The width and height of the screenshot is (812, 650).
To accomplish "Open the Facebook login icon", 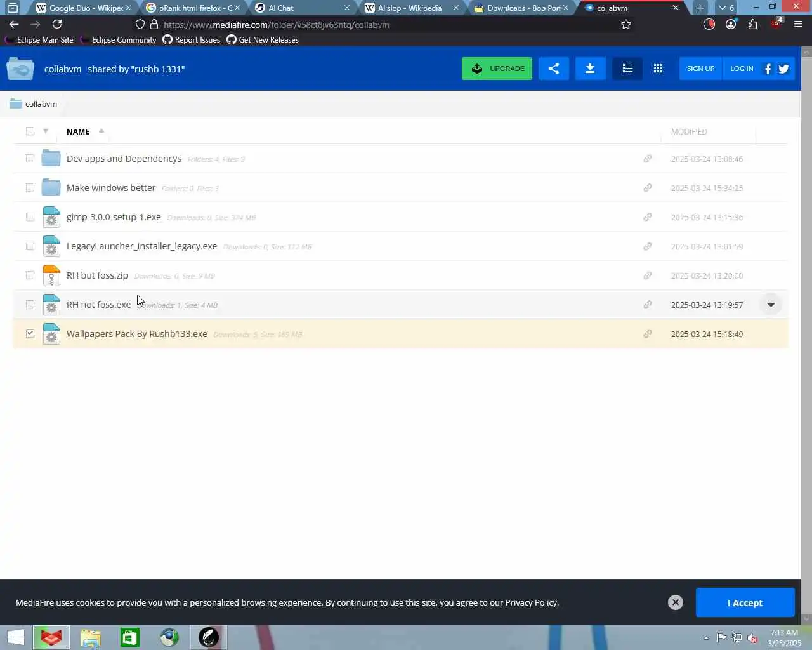I will (768, 69).
